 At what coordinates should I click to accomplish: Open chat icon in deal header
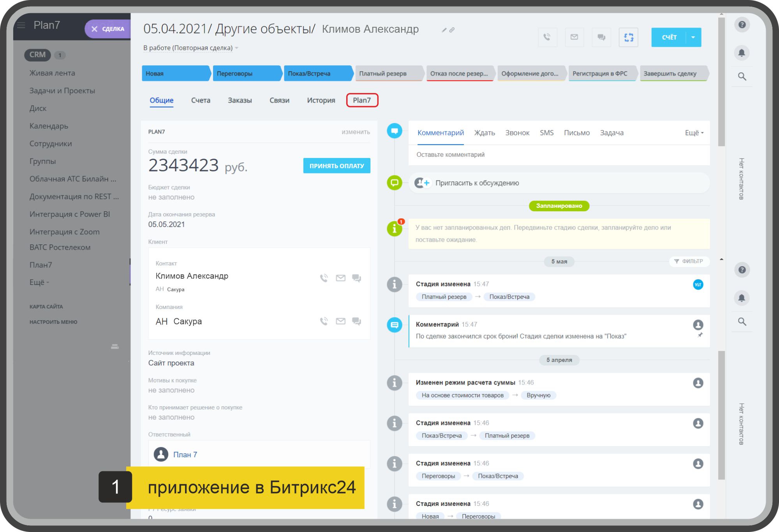click(601, 37)
